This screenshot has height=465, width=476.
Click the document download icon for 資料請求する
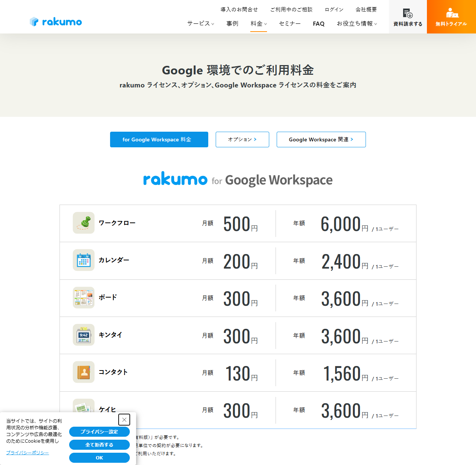408,13
